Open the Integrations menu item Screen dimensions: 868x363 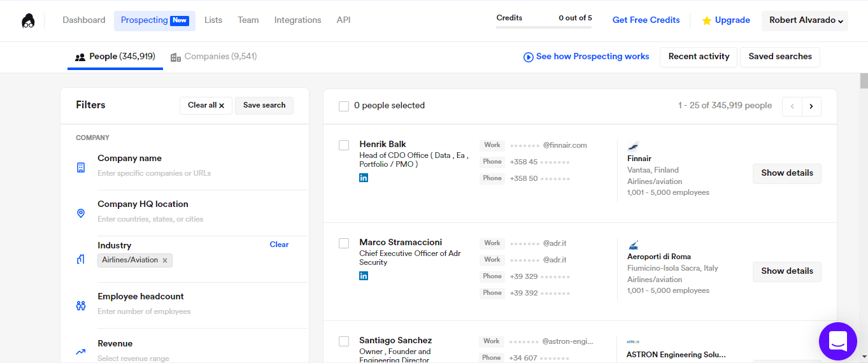(297, 20)
